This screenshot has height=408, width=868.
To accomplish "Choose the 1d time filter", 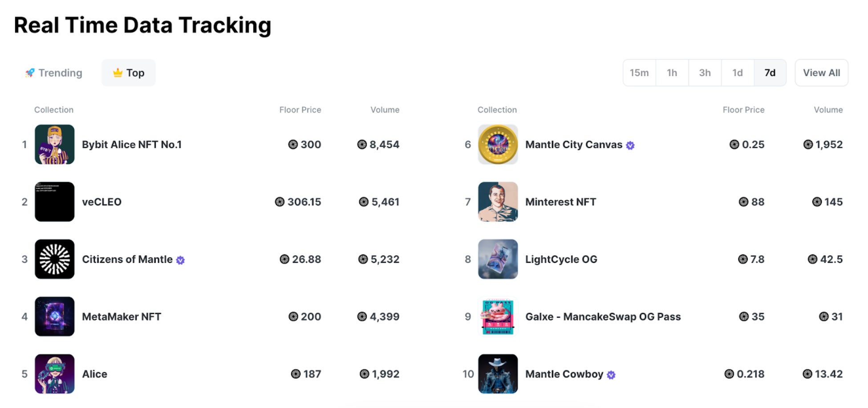I will click(738, 73).
